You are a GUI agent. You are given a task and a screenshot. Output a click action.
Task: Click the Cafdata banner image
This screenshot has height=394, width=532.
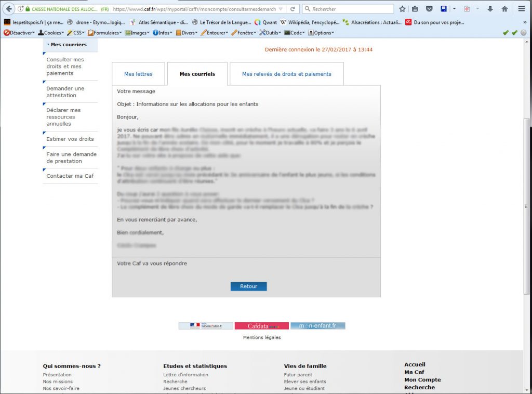(261, 326)
